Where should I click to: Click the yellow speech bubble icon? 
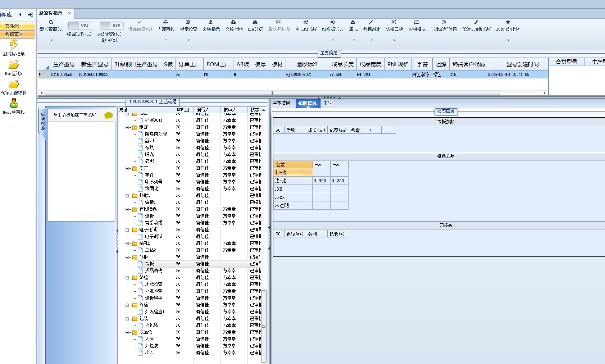(108, 115)
